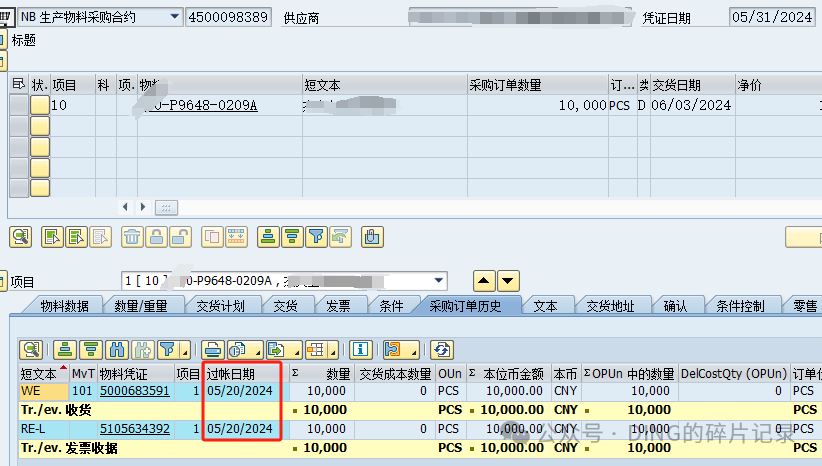822x466 pixels.
Task: Click the right arrow of item table scrollbar
Action: pos(143,207)
